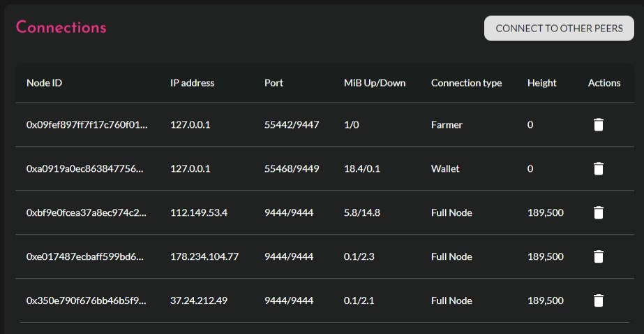Select the Port column header

(274, 82)
